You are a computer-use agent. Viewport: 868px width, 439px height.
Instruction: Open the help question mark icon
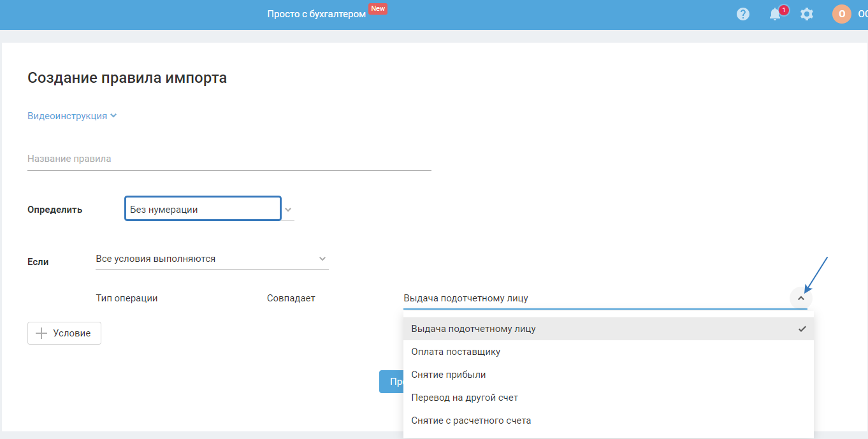742,14
